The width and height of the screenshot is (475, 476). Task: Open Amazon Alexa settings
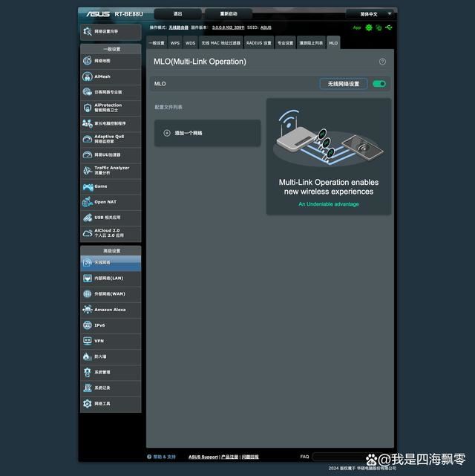(x=111, y=310)
